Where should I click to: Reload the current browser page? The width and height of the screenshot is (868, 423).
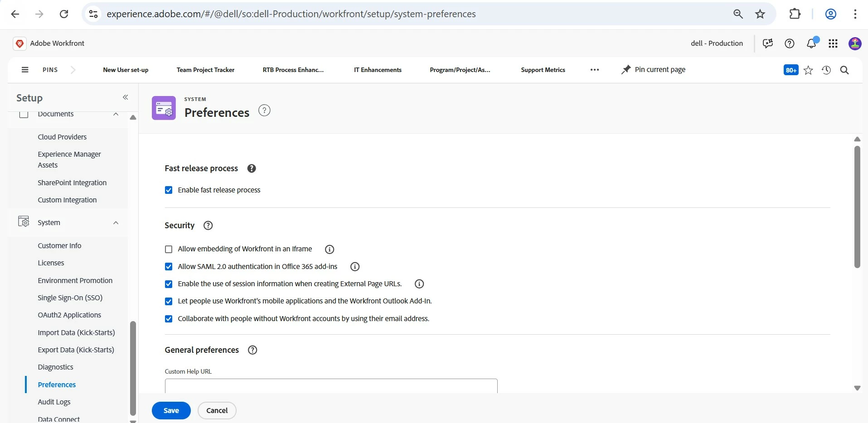click(64, 14)
